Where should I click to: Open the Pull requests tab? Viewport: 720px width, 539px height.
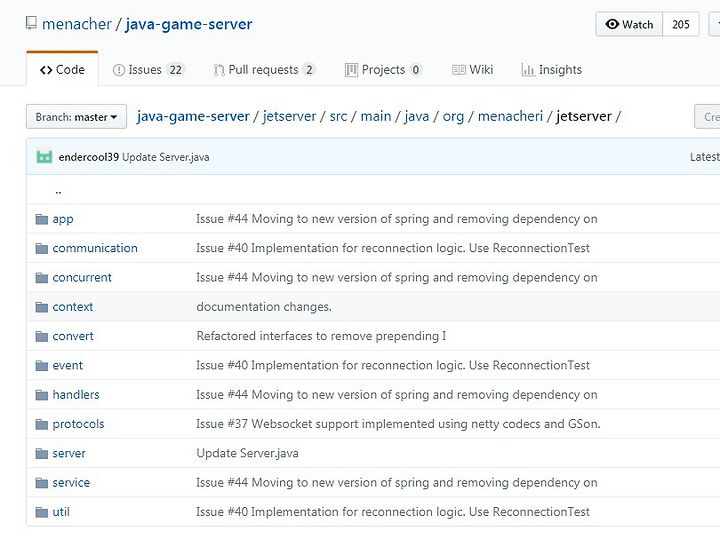point(265,70)
